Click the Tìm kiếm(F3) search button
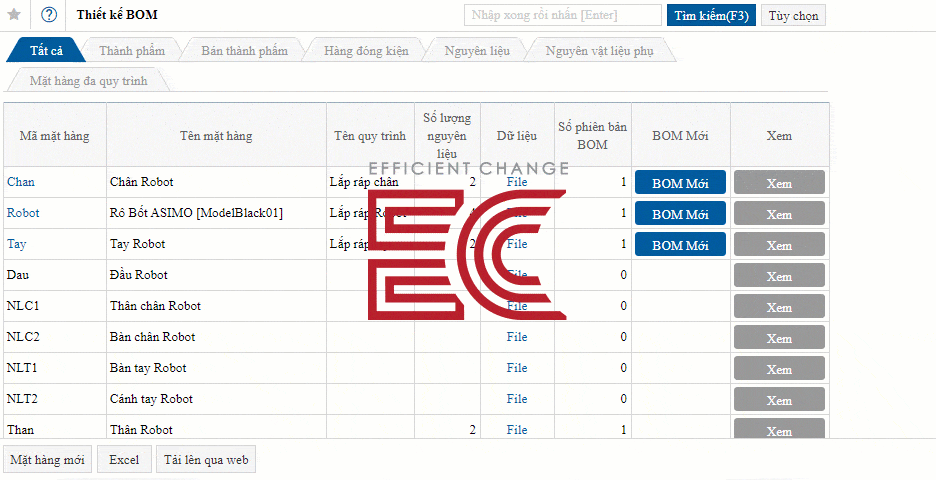936x480 pixels. pyautogui.click(x=711, y=16)
